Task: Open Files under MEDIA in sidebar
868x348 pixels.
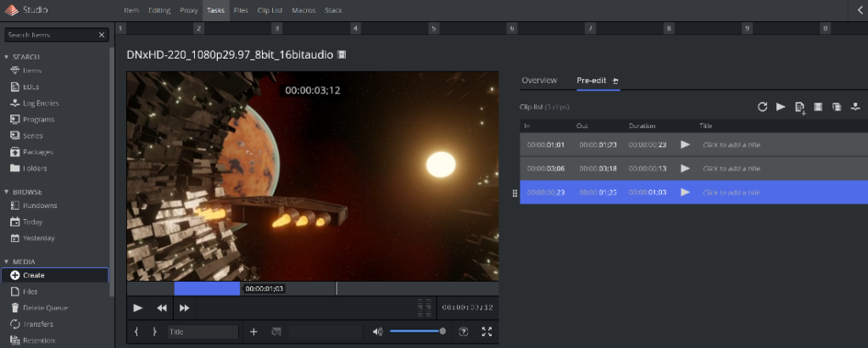Action: (x=30, y=291)
